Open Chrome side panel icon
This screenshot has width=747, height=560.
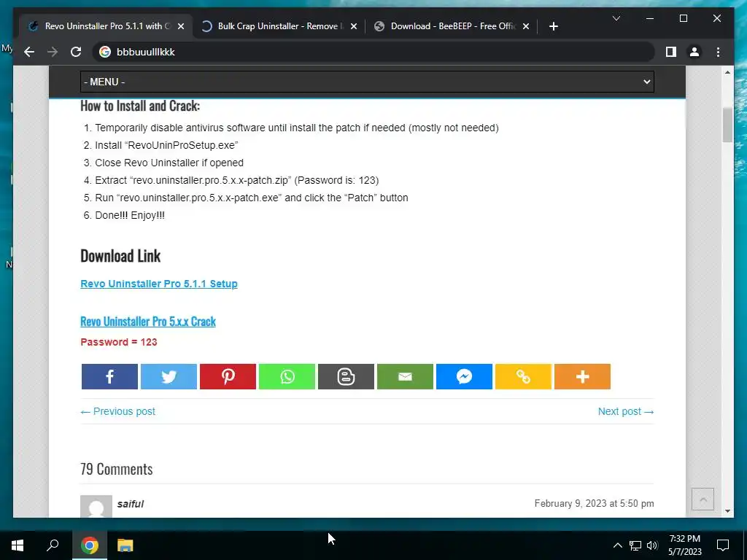[671, 52]
